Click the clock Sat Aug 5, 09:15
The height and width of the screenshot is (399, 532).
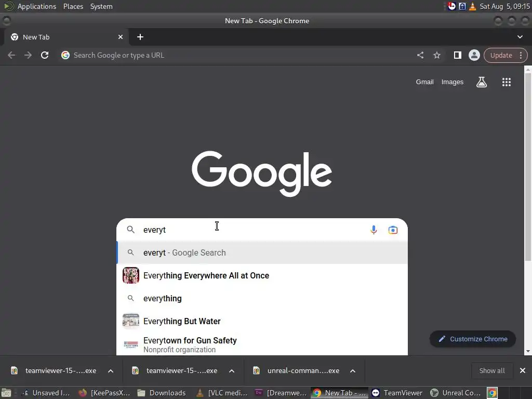click(504, 6)
